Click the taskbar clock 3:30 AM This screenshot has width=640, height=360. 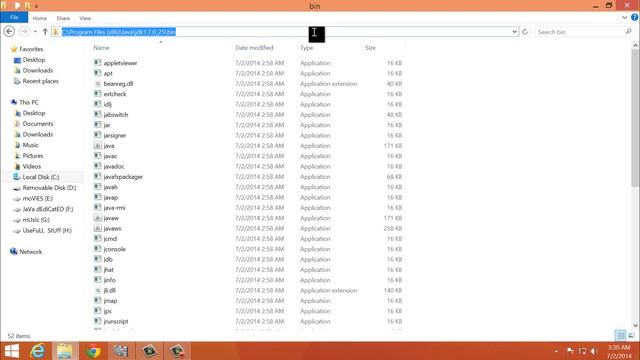(x=619, y=347)
